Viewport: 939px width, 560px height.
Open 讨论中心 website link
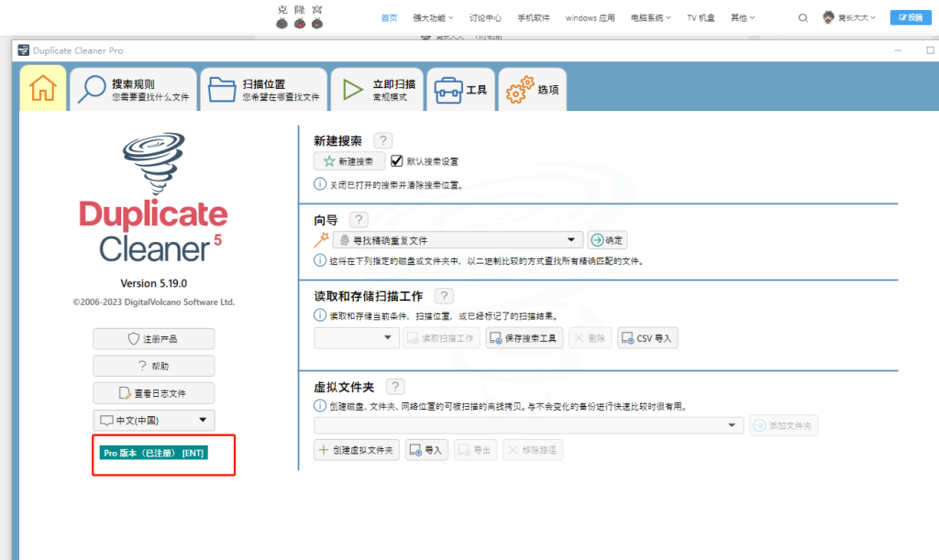click(x=485, y=18)
